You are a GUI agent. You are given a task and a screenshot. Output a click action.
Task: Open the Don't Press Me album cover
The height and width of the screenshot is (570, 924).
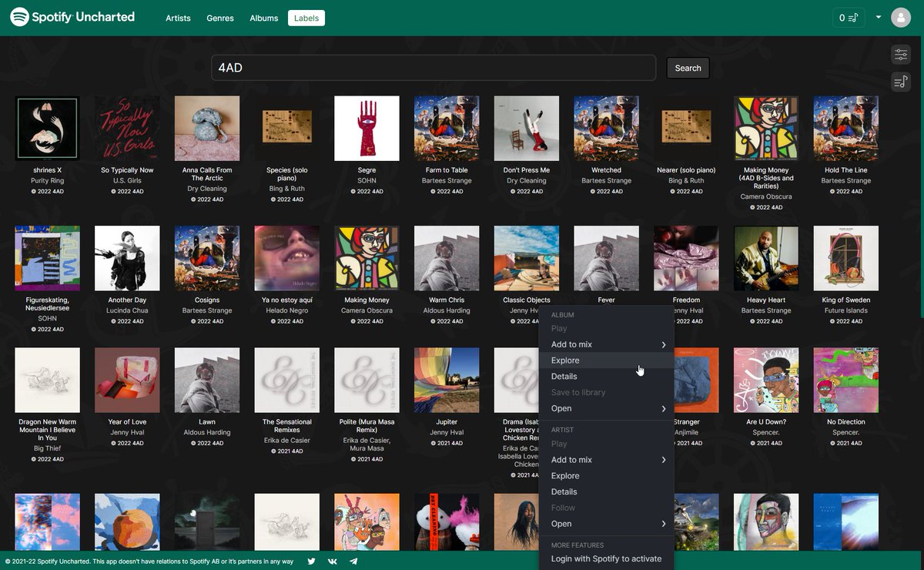(x=527, y=128)
